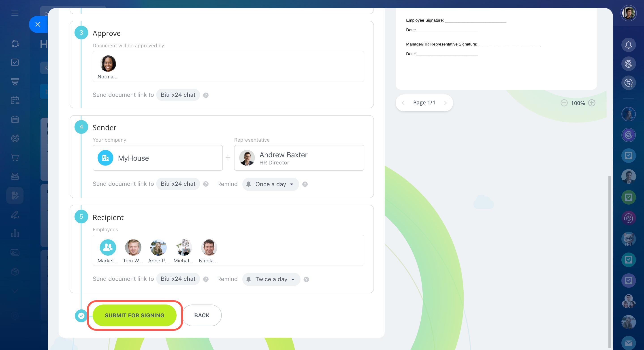Select the Marketing department recipient icon
The width and height of the screenshot is (644, 350).
click(108, 247)
